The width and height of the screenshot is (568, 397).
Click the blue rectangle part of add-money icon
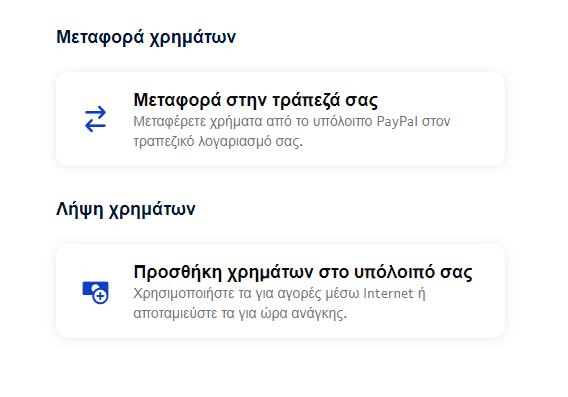92,288
